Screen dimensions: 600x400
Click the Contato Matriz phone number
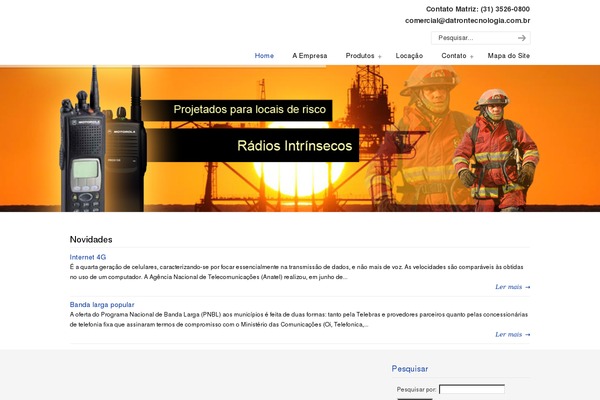click(505, 8)
